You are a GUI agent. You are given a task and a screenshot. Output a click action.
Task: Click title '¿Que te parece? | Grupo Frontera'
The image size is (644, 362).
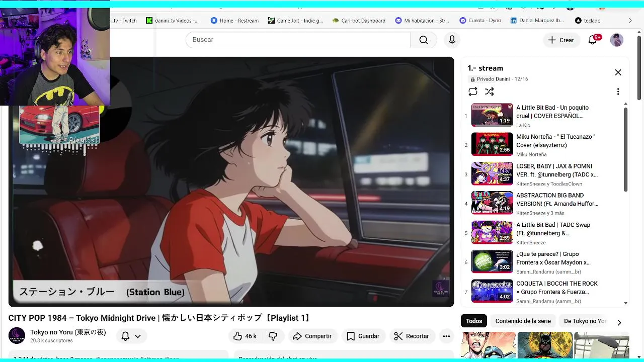click(553, 258)
